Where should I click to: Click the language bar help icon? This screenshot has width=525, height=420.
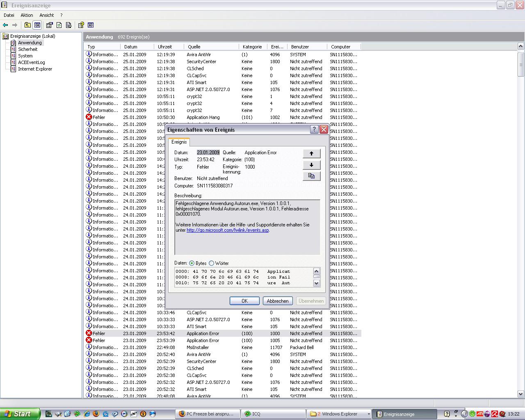click(x=447, y=414)
